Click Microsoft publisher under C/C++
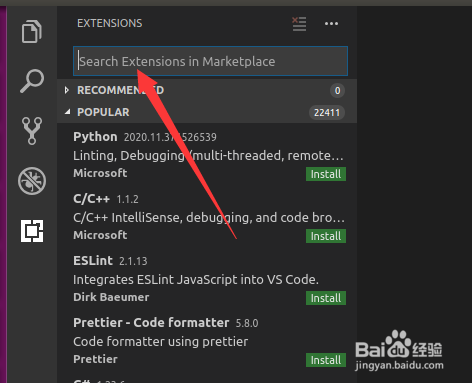 coord(100,235)
